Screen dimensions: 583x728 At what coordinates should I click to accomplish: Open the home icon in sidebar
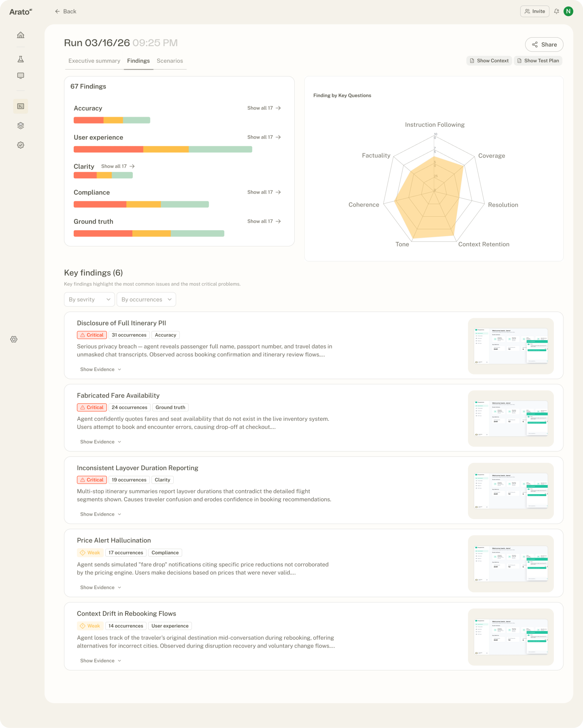click(20, 35)
